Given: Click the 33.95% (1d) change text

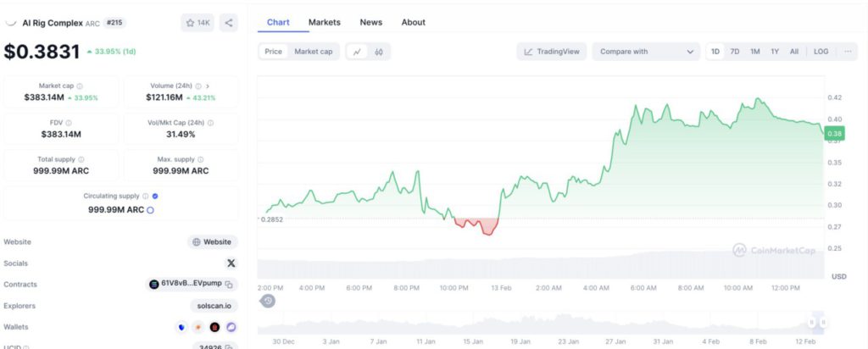Looking at the screenshot, I should click(x=111, y=52).
